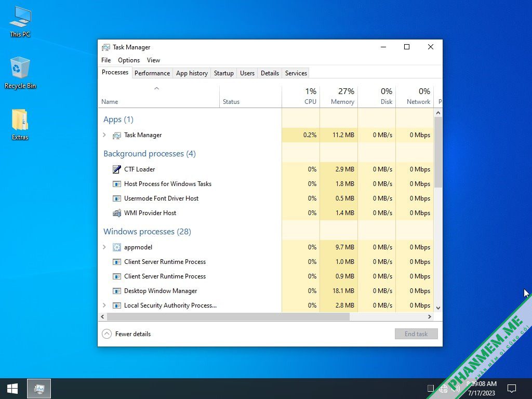The image size is (532, 399).
Task: Switch to the Services tab
Action: (296, 73)
